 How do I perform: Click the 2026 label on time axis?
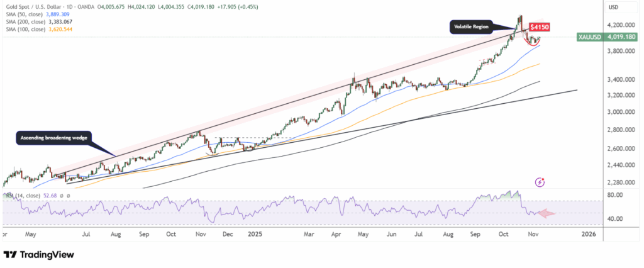(x=588, y=234)
